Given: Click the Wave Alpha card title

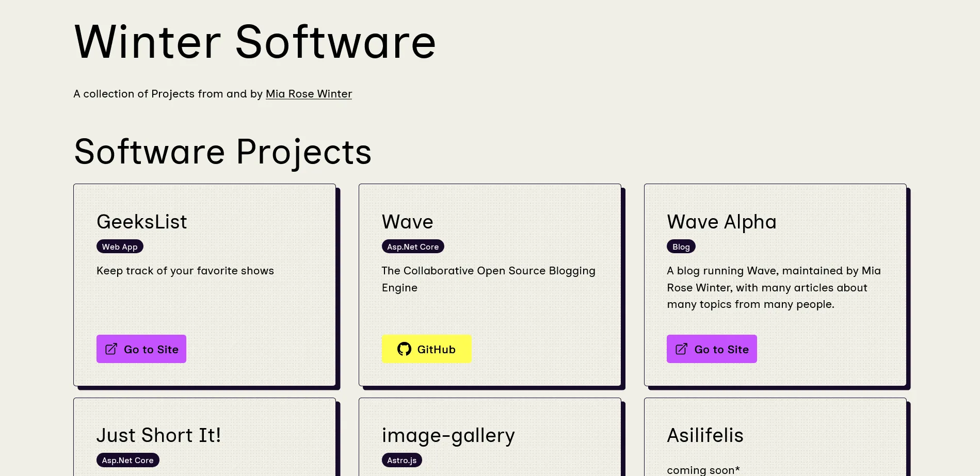Looking at the screenshot, I should (x=721, y=222).
